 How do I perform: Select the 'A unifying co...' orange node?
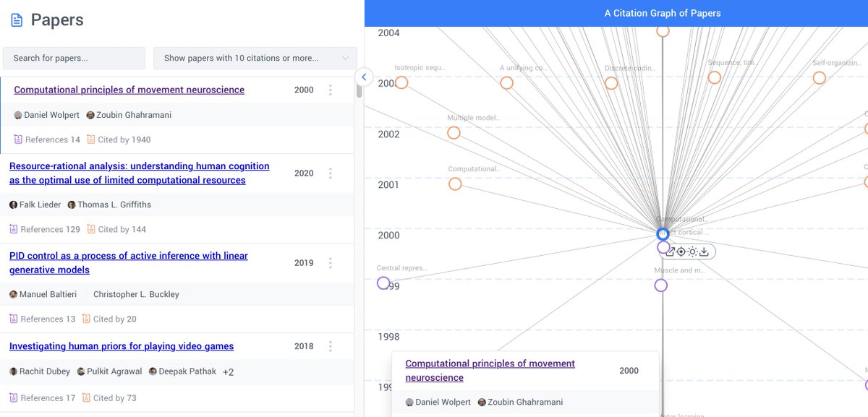pos(507,83)
